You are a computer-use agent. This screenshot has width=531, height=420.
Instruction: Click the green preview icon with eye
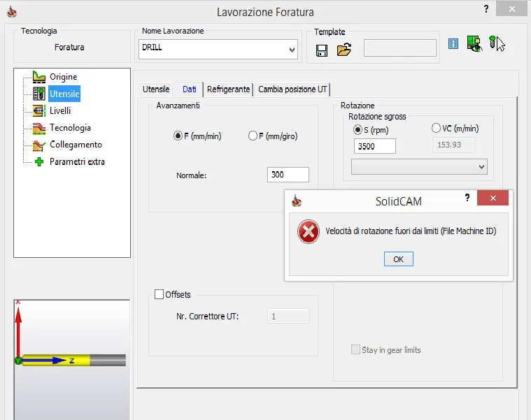(x=475, y=43)
